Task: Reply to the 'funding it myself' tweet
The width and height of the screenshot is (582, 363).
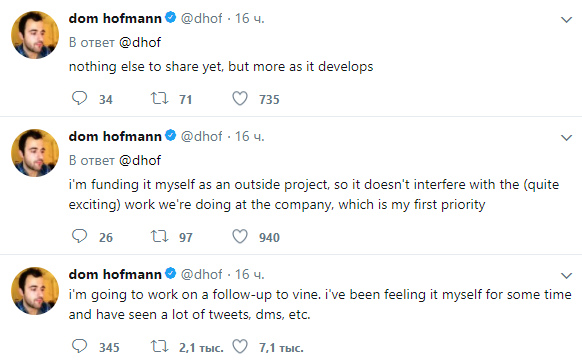Action: pyautogui.click(x=79, y=236)
